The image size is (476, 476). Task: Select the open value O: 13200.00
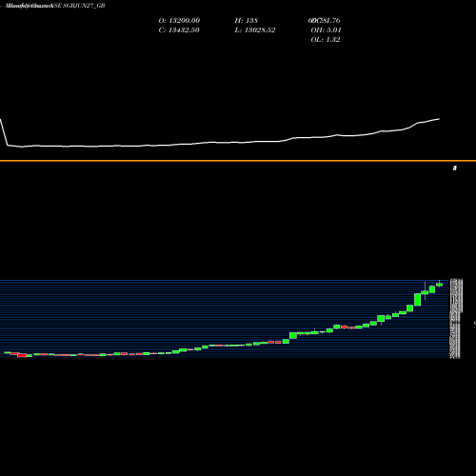coord(179,21)
